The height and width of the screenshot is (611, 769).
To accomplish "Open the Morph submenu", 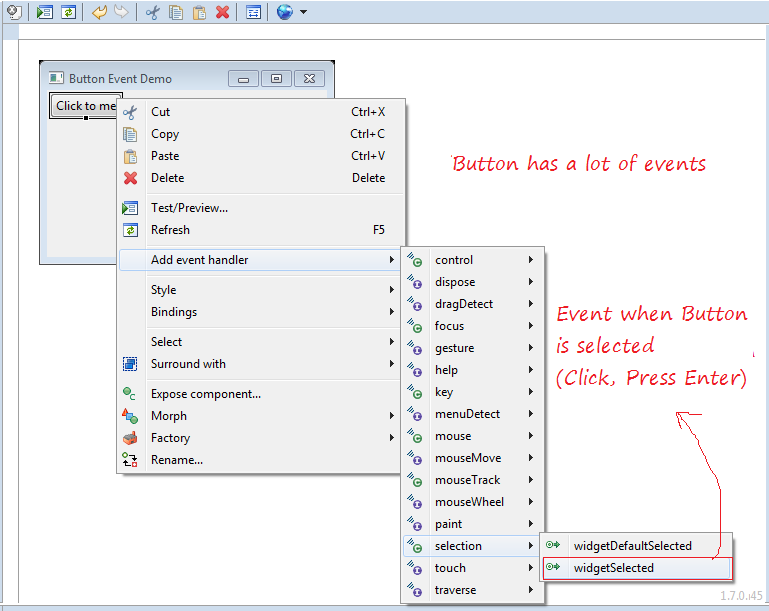I will point(259,416).
